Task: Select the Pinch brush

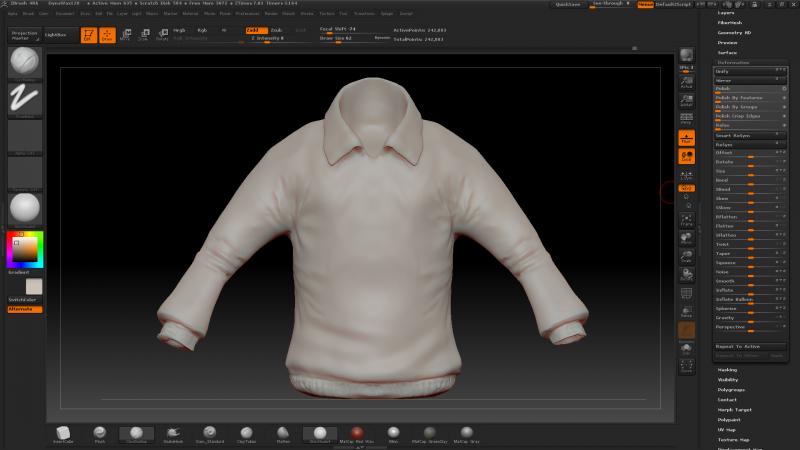Action: [100, 435]
